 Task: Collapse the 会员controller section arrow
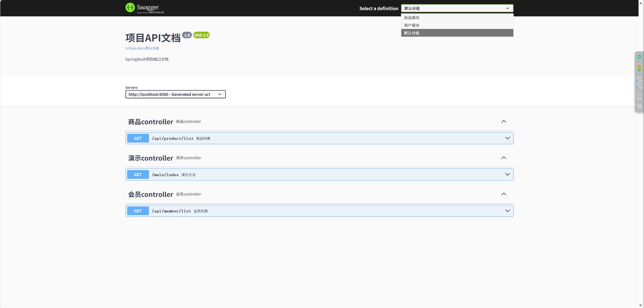click(x=504, y=194)
